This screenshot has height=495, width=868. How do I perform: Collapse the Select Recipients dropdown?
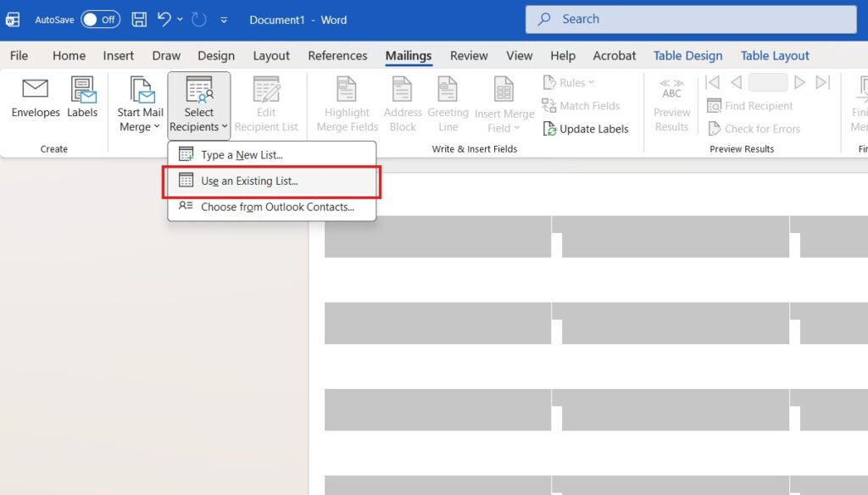(x=199, y=105)
